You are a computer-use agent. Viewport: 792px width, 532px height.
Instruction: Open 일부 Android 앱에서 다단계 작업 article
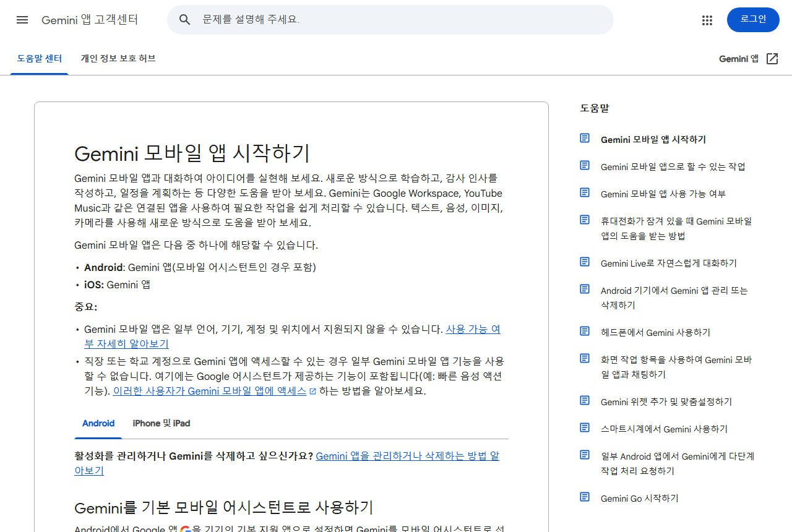(x=678, y=464)
